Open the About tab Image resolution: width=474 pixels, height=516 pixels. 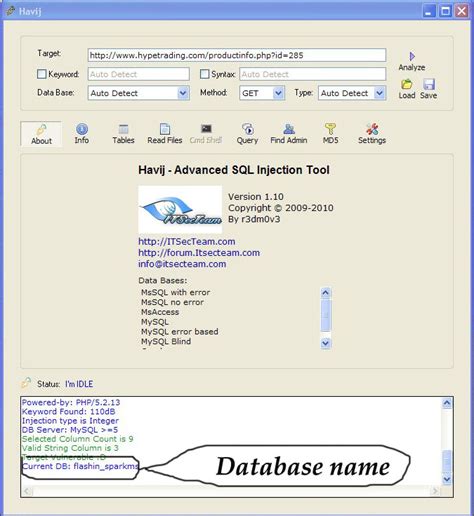click(41, 134)
